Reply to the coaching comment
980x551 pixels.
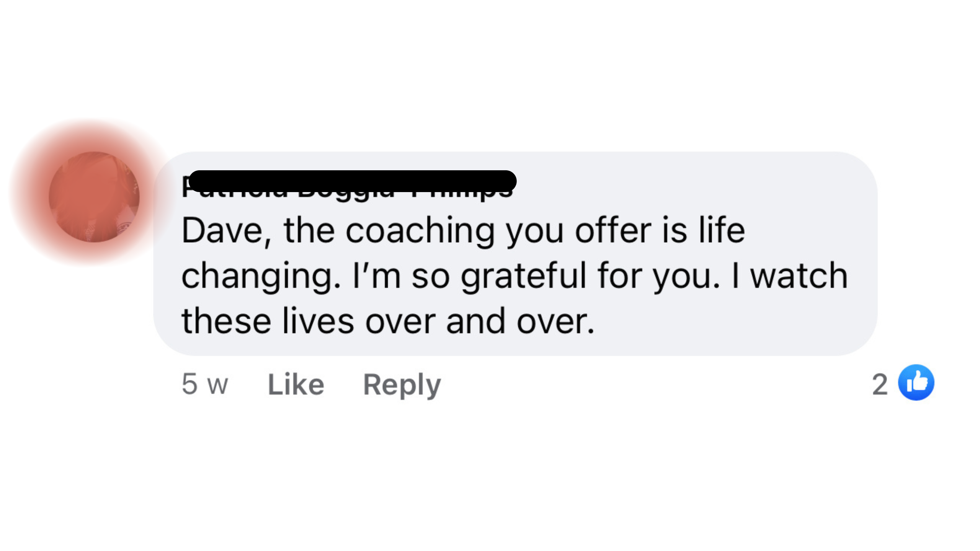coord(402,384)
